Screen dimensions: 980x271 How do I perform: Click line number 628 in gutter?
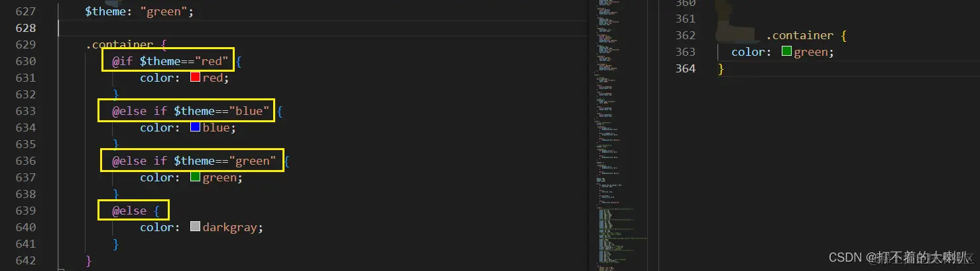(25, 28)
